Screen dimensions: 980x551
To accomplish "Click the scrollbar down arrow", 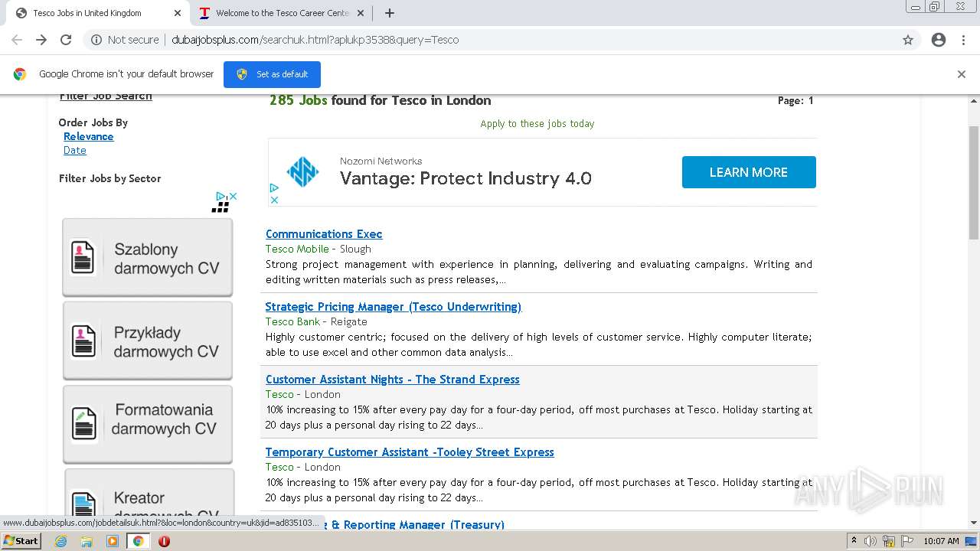I will pos(974,523).
